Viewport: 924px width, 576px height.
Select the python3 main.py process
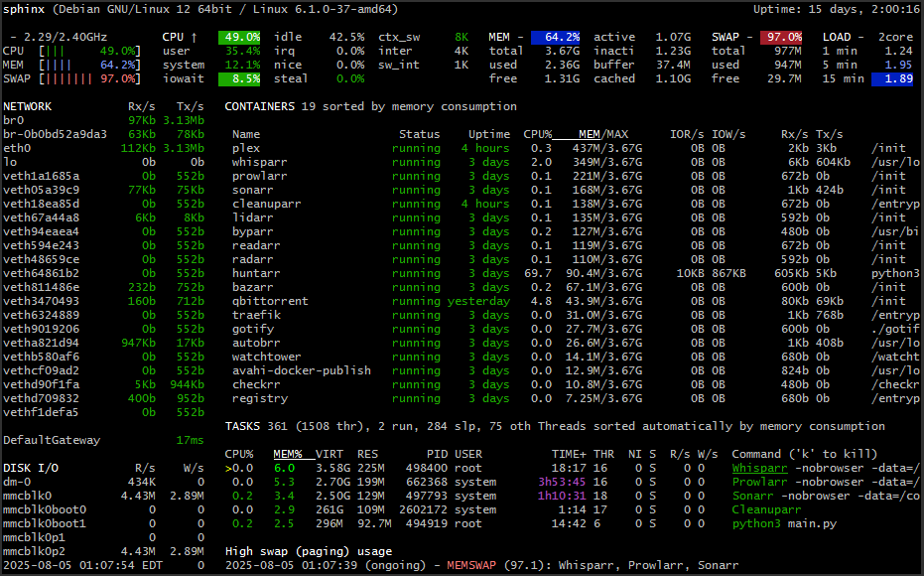point(784,523)
